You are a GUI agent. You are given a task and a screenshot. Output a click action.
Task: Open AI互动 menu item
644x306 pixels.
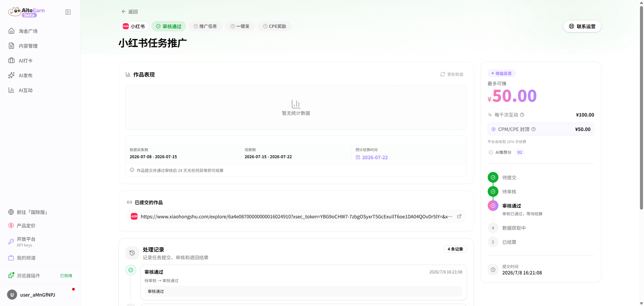40,90
